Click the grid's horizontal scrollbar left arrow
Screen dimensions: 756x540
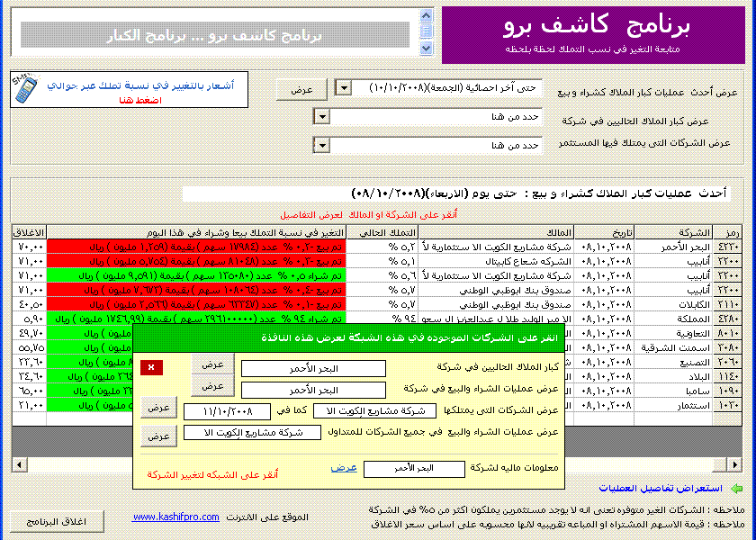(x=18, y=464)
